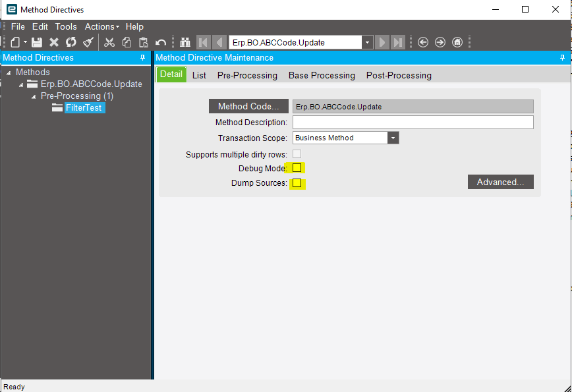Click the Cut scissors icon
572x392 pixels.
coord(109,42)
